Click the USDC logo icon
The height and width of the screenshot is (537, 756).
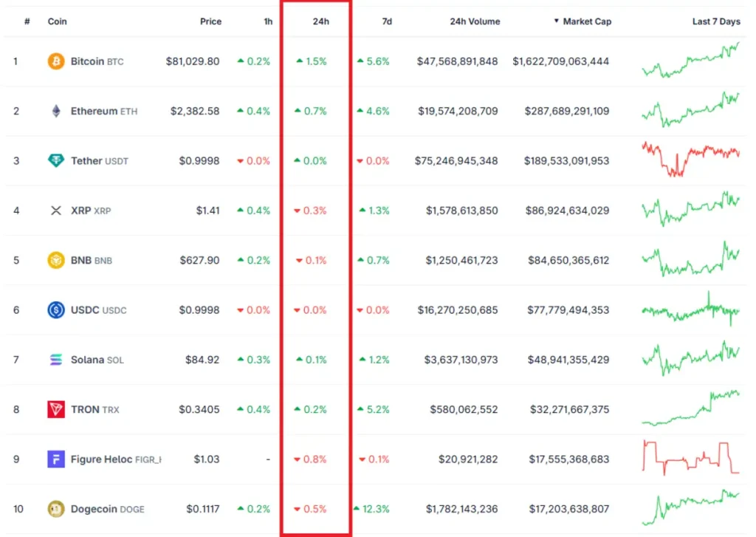point(56,309)
